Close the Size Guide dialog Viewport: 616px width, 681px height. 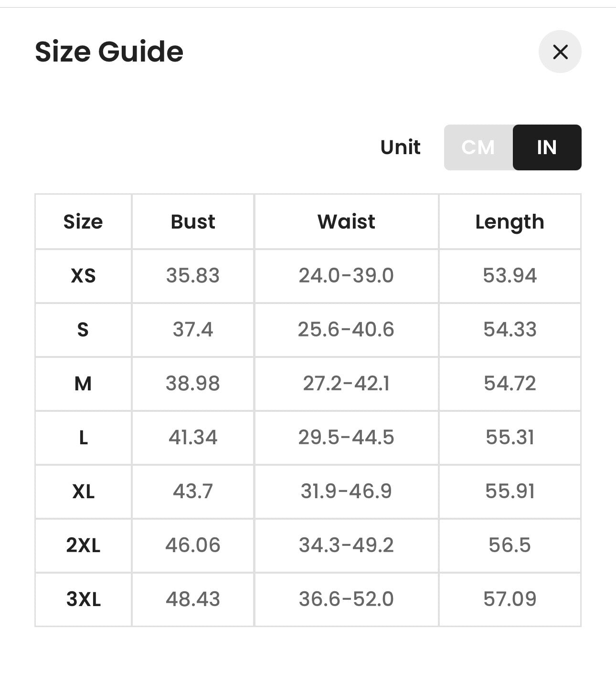coord(560,52)
